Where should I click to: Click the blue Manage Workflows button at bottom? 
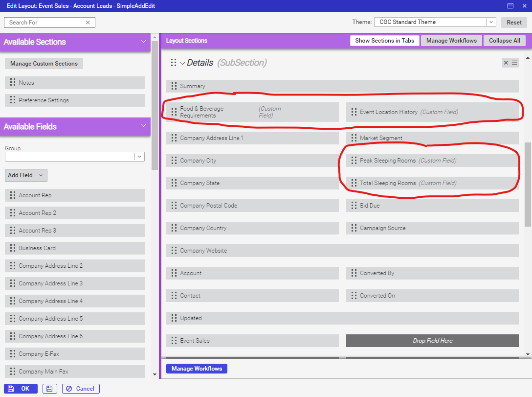pos(197,369)
